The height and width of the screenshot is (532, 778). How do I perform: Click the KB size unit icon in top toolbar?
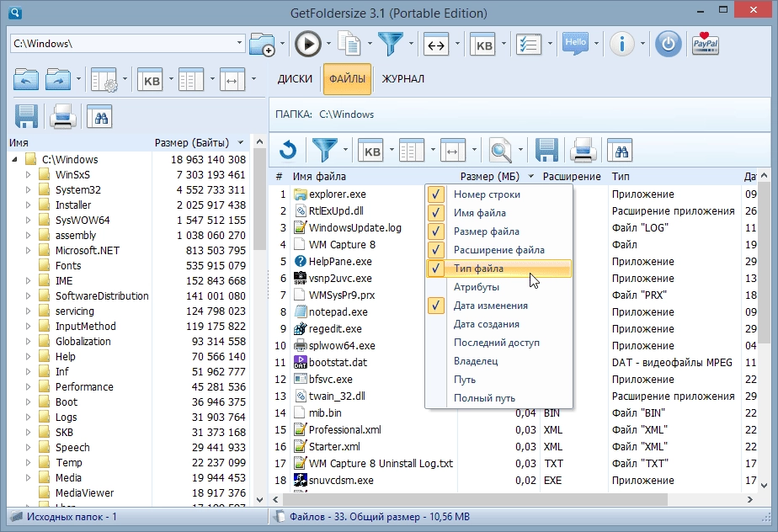pyautogui.click(x=483, y=45)
